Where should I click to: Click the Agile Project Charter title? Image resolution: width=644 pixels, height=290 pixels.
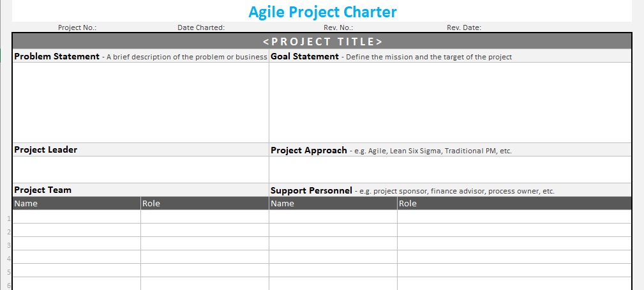point(322,11)
